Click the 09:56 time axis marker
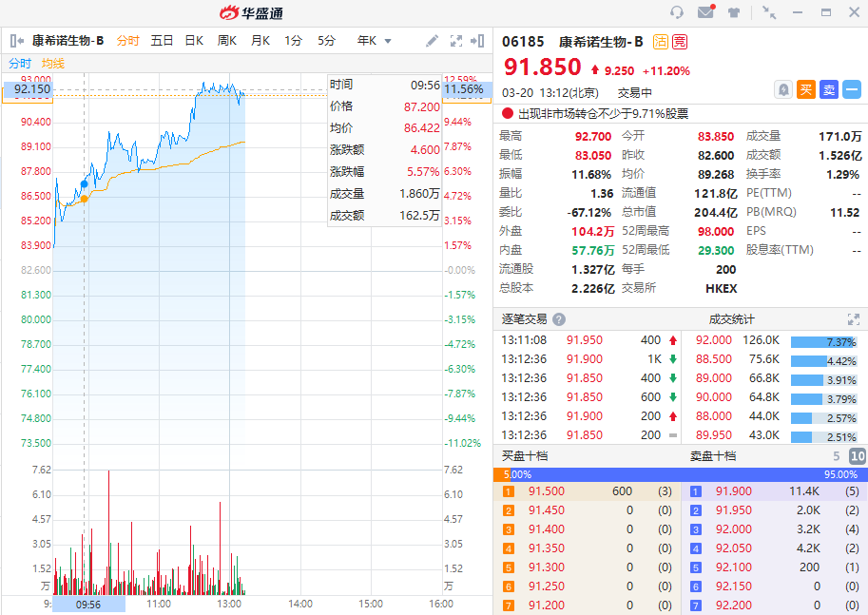Screen dimensions: 868x615 point(88,605)
